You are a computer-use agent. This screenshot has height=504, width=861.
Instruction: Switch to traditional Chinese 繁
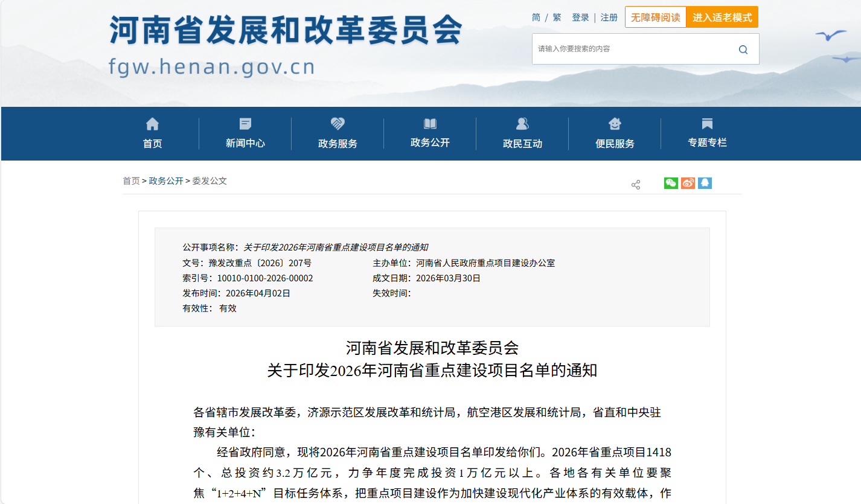pos(557,18)
